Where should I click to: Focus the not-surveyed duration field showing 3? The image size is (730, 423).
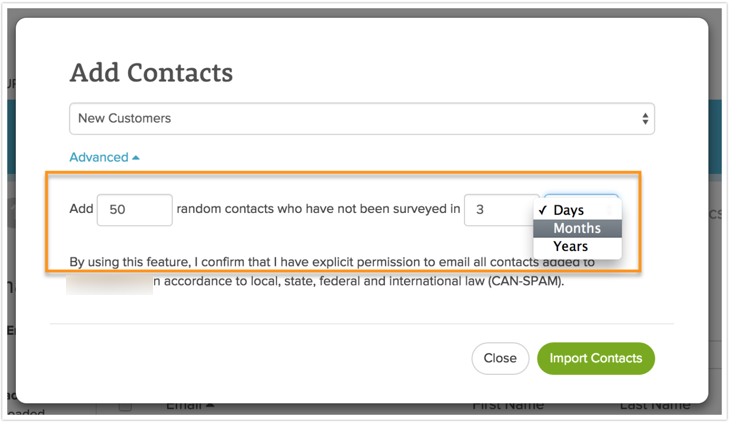(500, 210)
